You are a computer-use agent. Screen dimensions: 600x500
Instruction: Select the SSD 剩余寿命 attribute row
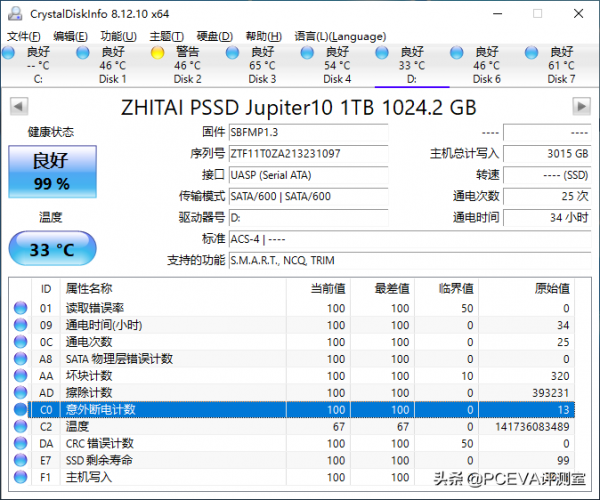click(x=292, y=460)
